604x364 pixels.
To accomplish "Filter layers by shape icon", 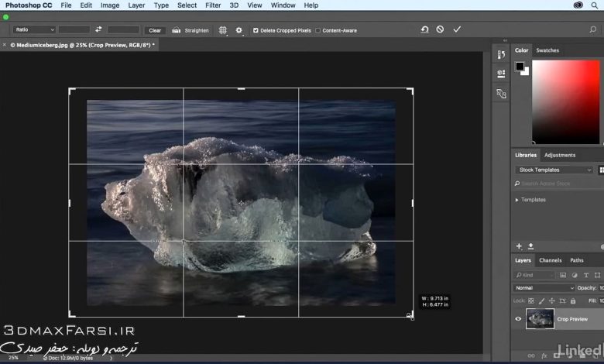I will [597, 275].
